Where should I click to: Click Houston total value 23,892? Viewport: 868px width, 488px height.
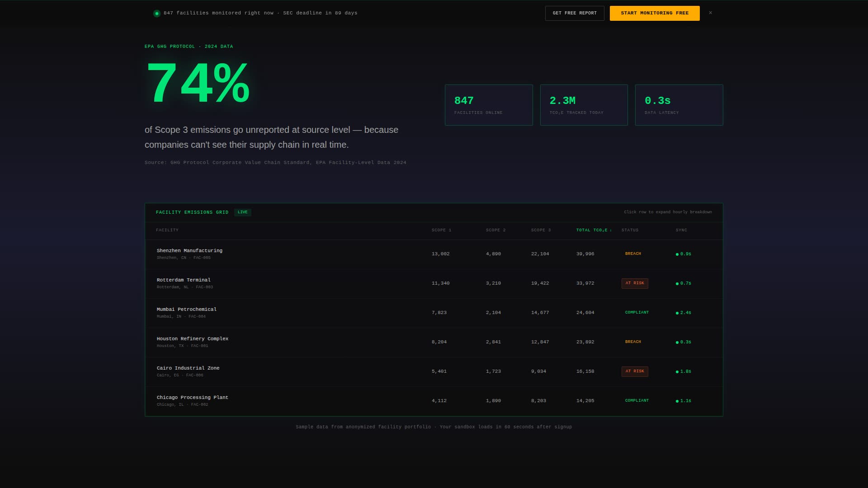tap(585, 342)
